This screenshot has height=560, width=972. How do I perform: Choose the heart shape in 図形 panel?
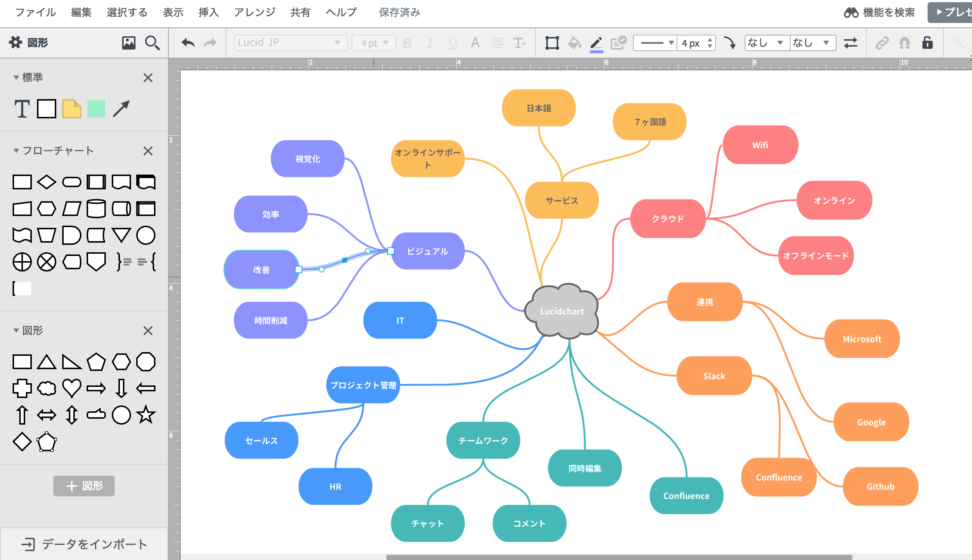[x=71, y=388]
